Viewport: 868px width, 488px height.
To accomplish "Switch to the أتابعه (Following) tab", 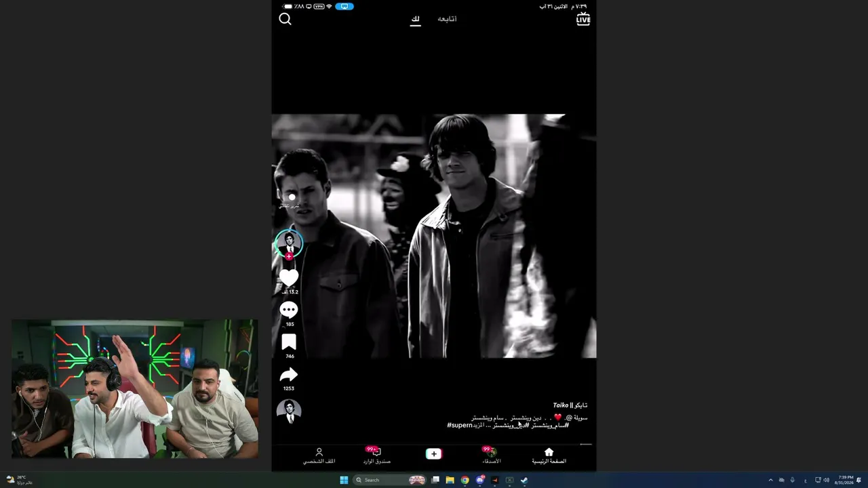I will (x=447, y=19).
